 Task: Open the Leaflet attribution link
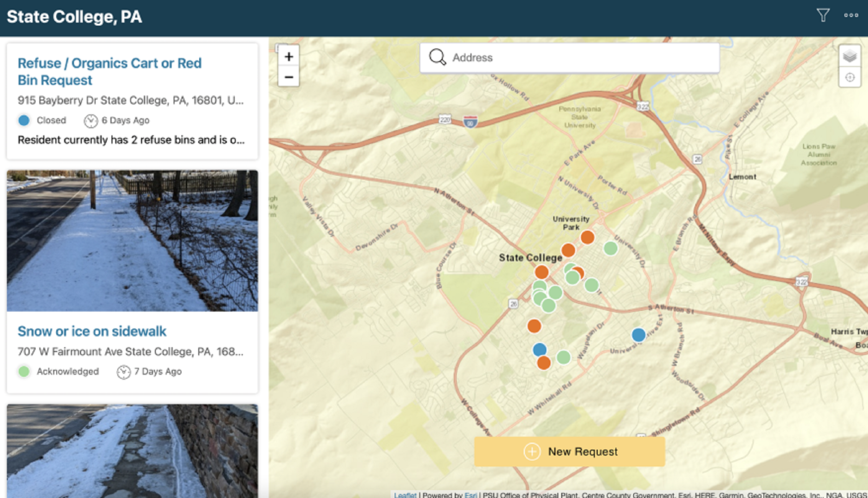click(x=405, y=495)
